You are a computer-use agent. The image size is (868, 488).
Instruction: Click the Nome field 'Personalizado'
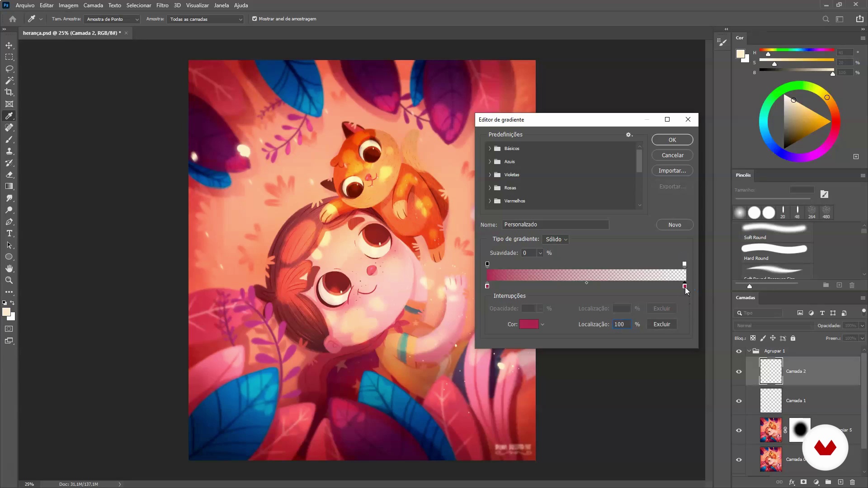point(555,225)
